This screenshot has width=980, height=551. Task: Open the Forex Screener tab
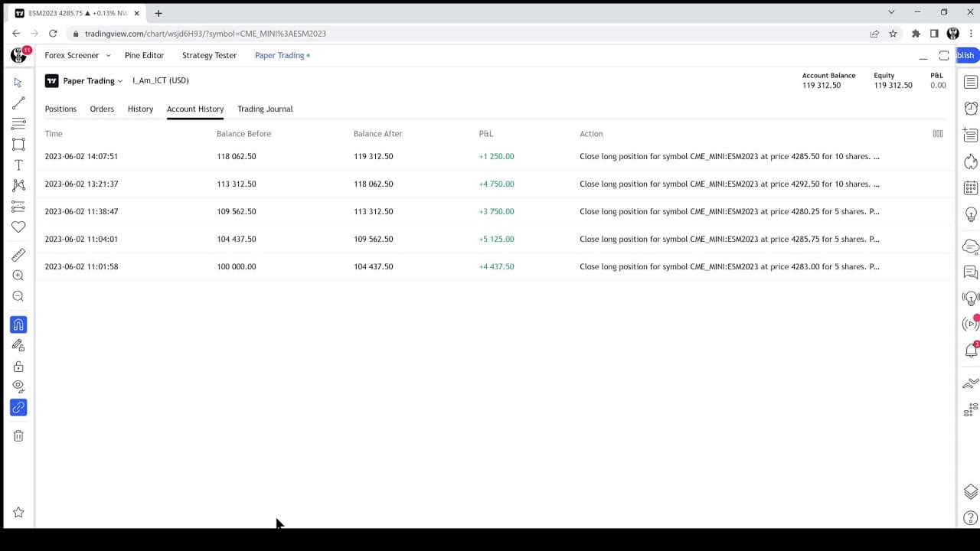pos(72,55)
